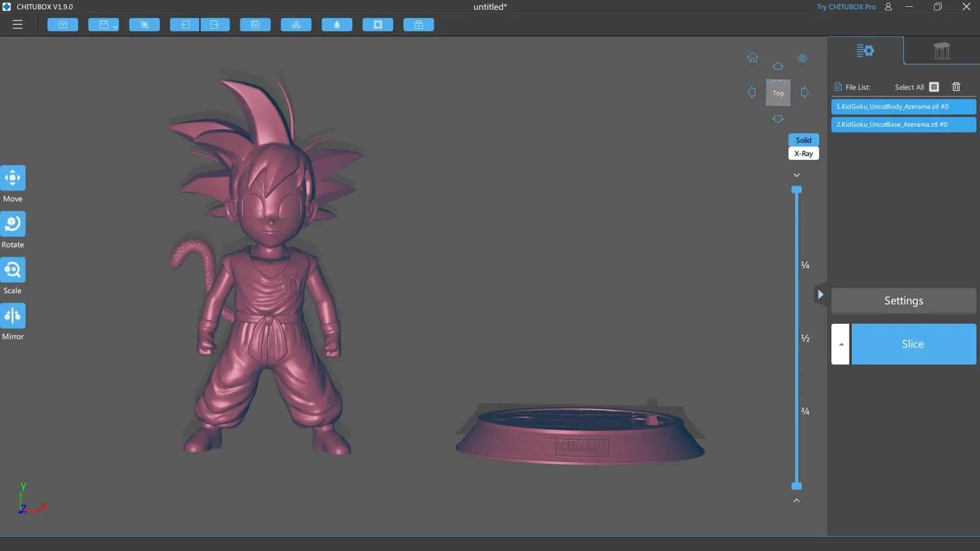This screenshot has height=551, width=980.
Task: Open the slice settings tab
Action: [865, 51]
